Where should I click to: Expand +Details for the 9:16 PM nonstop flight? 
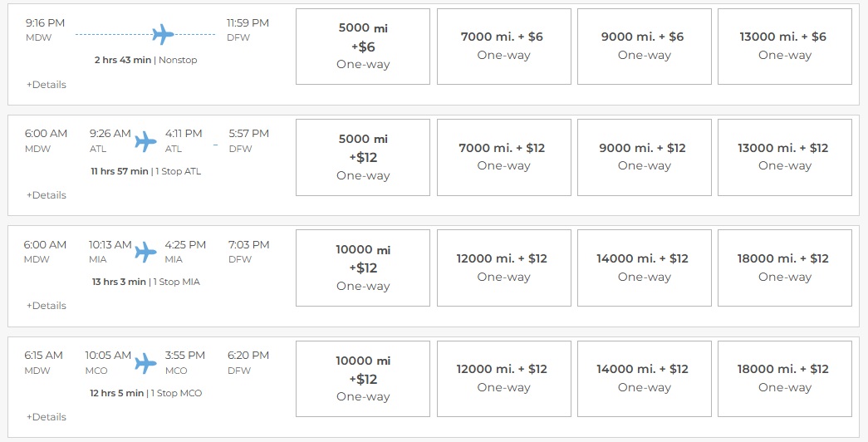click(x=47, y=85)
